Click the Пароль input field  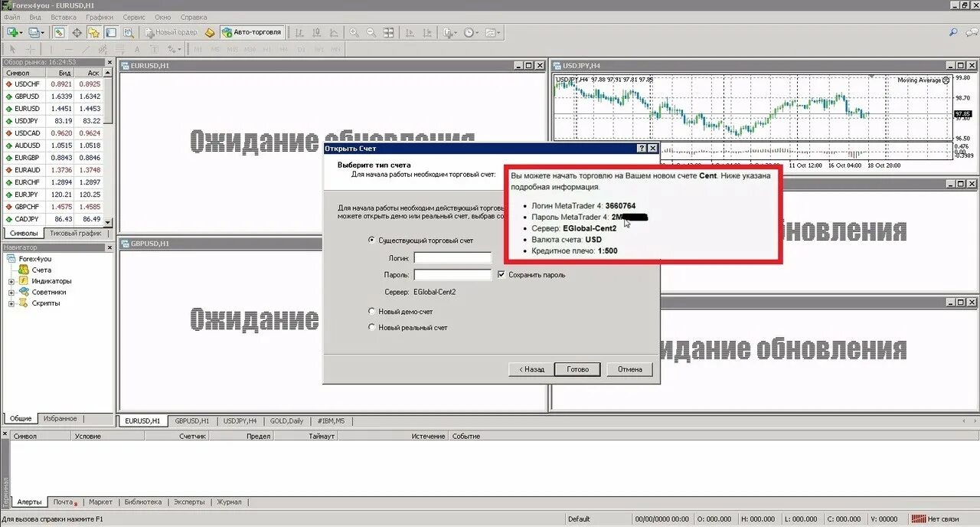tap(452, 274)
